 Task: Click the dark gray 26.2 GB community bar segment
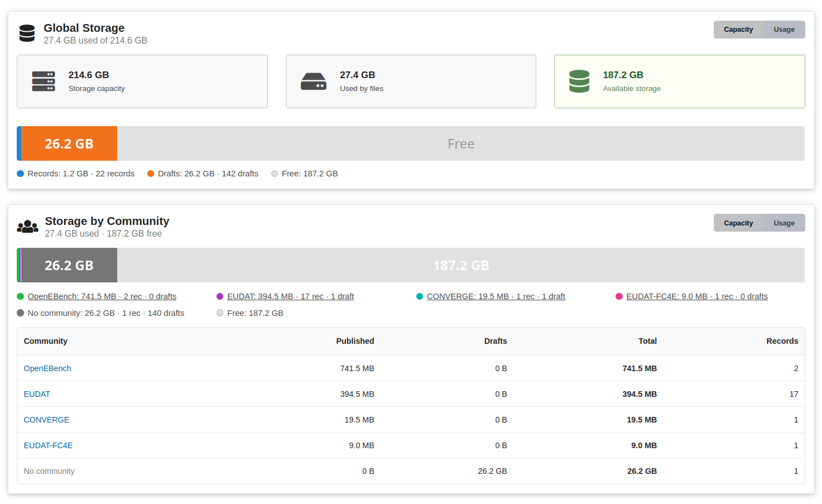(69, 265)
